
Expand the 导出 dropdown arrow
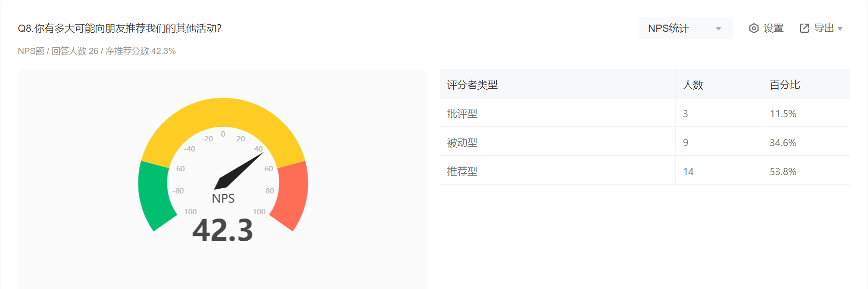(x=840, y=29)
